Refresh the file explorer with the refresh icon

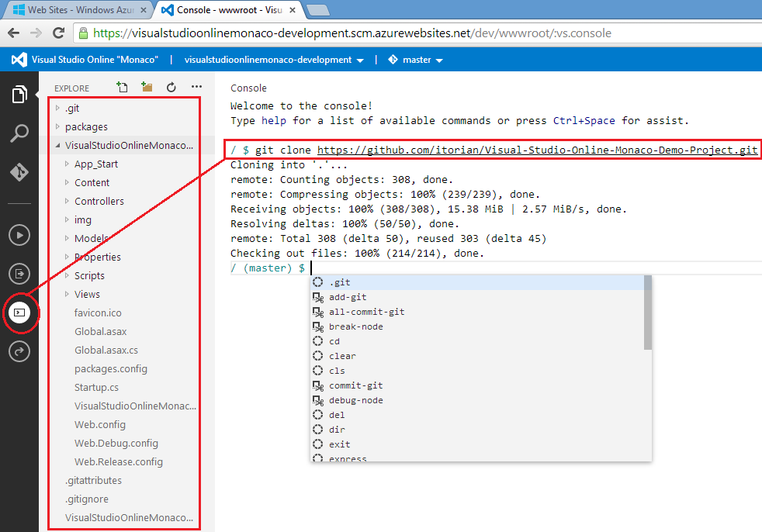(x=171, y=88)
